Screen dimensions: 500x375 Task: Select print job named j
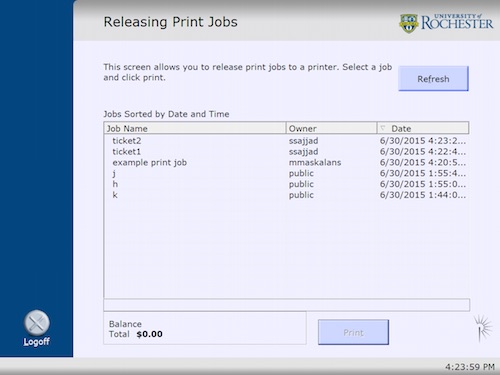287,173
